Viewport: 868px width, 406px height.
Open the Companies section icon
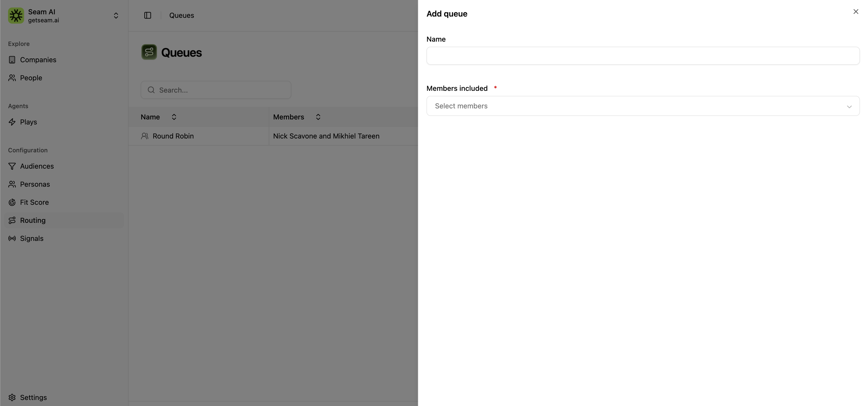click(x=12, y=59)
